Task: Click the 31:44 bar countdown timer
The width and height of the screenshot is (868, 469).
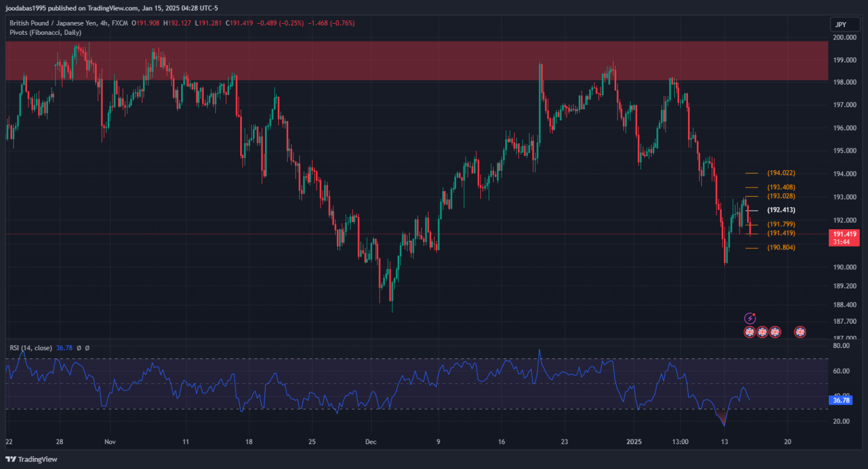Action: tap(842, 242)
